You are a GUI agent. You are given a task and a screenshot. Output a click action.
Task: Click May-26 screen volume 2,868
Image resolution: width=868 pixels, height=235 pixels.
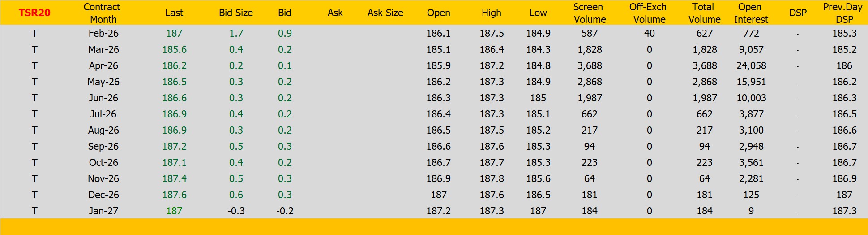pos(589,82)
